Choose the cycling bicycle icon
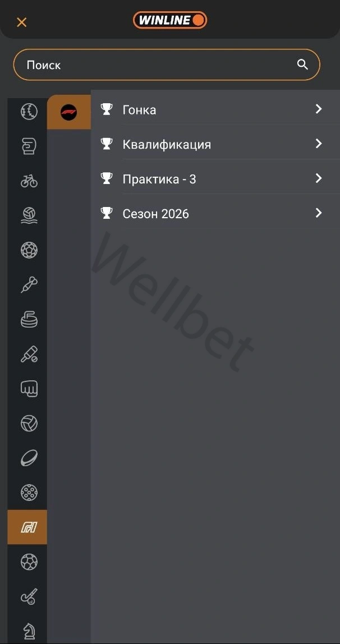This screenshot has width=340, height=644. (29, 181)
